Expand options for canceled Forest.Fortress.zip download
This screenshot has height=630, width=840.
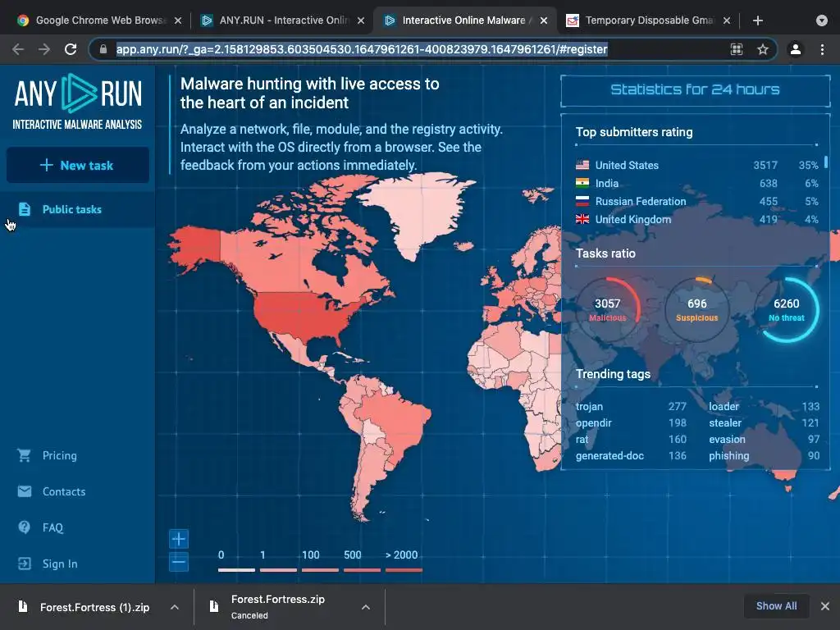(x=366, y=607)
